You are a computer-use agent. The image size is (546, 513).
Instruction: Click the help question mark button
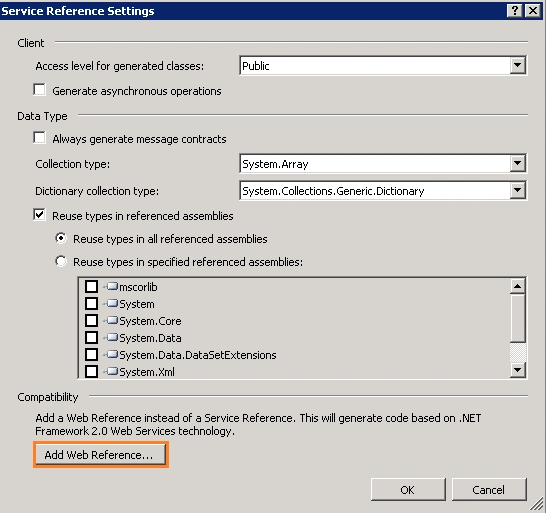pyautogui.click(x=514, y=11)
